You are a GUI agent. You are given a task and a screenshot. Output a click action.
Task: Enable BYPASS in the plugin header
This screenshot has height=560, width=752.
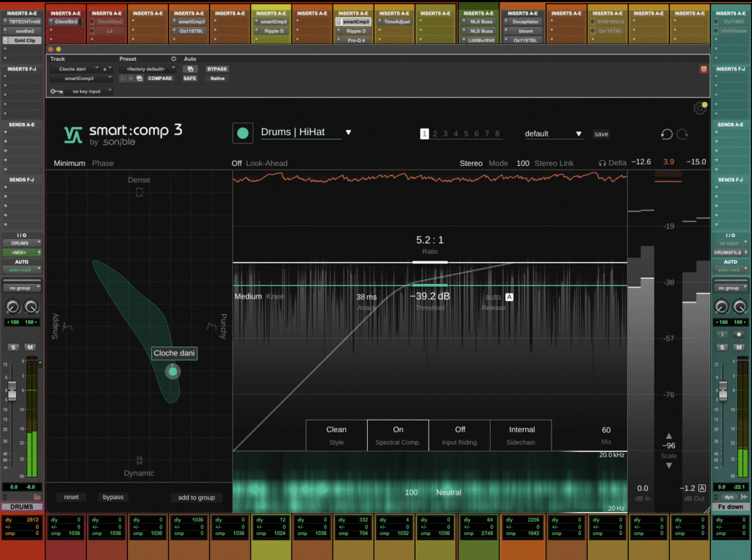217,69
